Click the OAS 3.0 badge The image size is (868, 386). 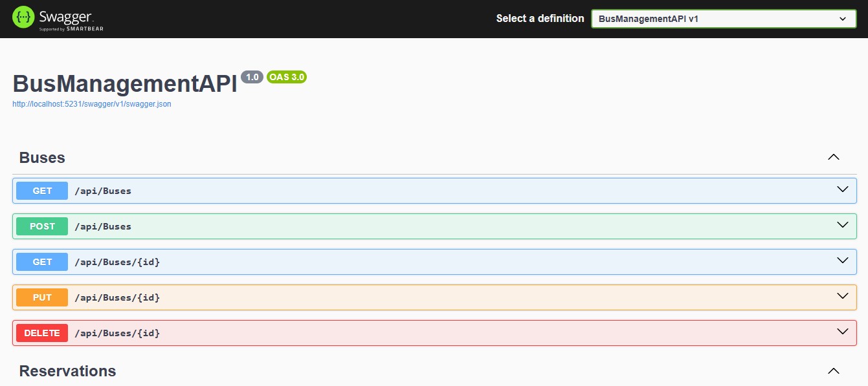pos(286,78)
